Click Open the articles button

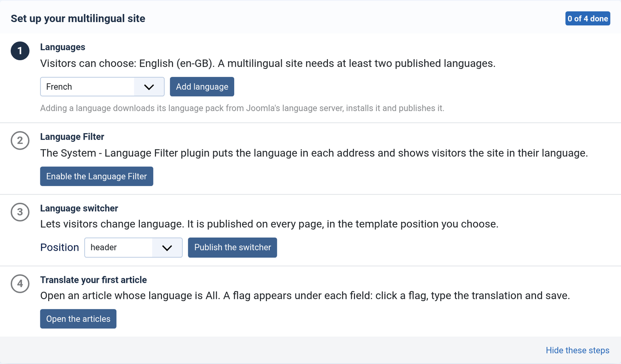78,319
